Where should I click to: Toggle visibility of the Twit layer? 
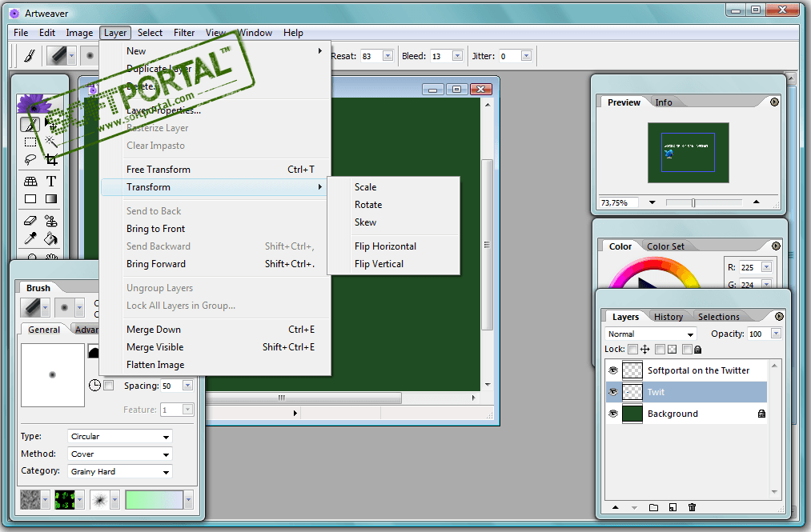pyautogui.click(x=613, y=392)
